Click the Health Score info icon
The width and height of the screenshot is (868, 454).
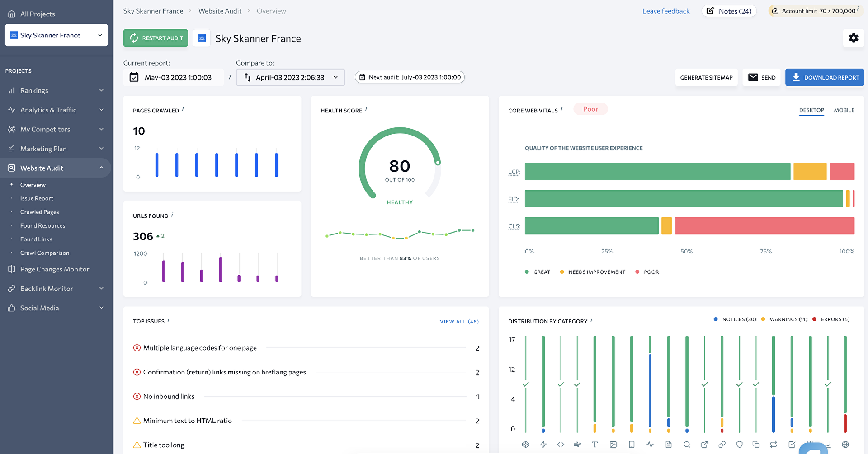[x=366, y=109]
